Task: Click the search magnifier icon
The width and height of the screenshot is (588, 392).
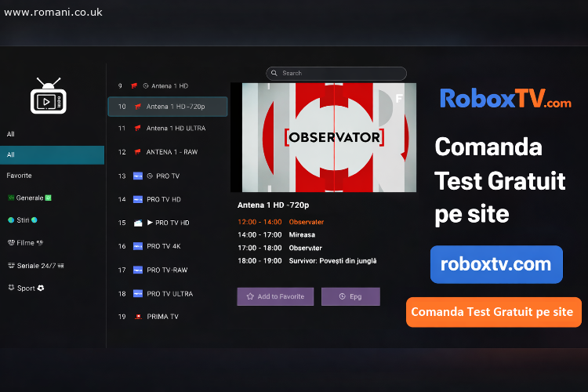Action: [x=274, y=73]
